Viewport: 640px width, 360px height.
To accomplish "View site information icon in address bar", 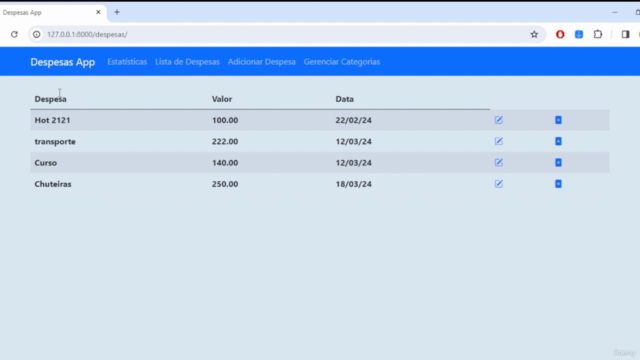I will (x=37, y=34).
